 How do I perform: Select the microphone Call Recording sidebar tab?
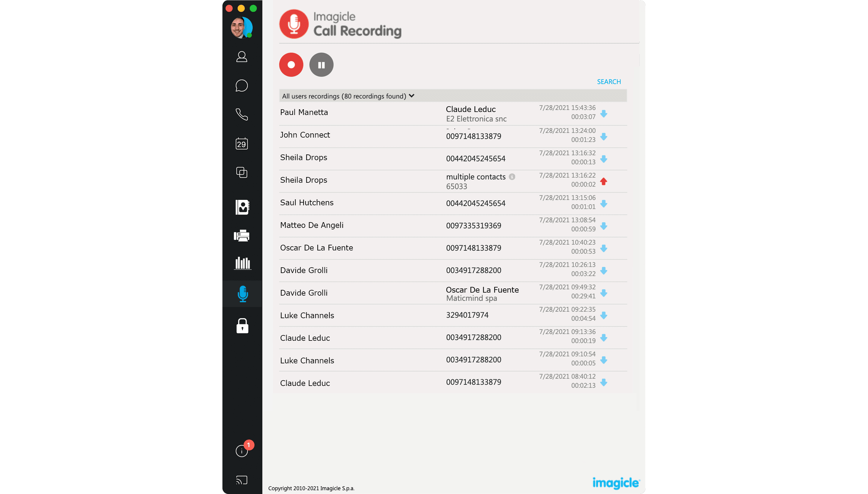(243, 294)
